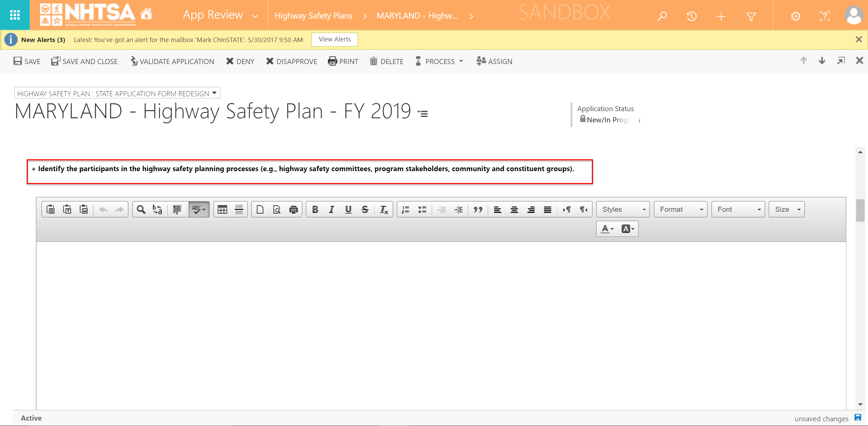Toggle bold formatting

click(x=315, y=209)
